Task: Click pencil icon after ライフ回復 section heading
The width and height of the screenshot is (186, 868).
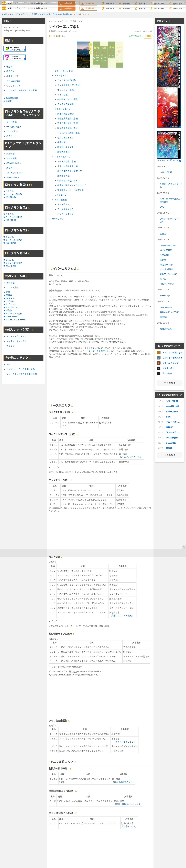Action: coord(62,557)
